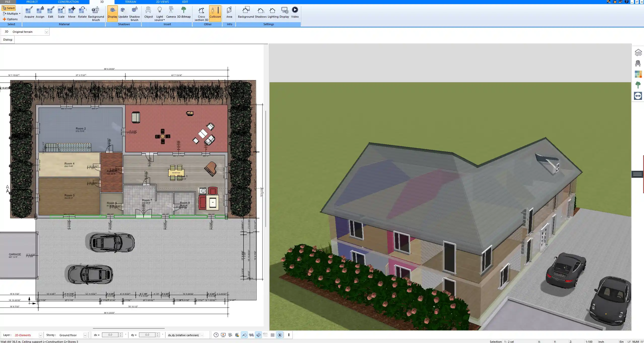The height and width of the screenshot is (343, 644).
Task: Open Cross section 3D tool
Action: [201, 13]
